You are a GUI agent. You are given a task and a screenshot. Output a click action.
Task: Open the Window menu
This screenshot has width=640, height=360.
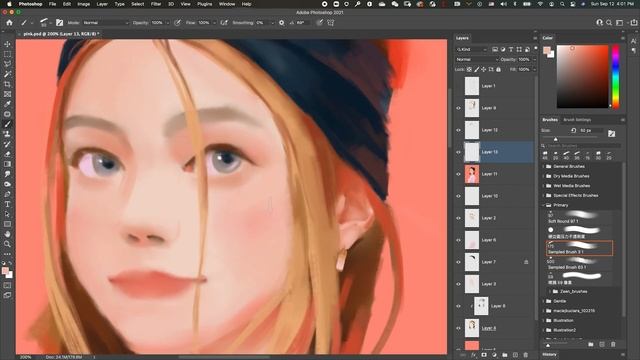coord(227,4)
